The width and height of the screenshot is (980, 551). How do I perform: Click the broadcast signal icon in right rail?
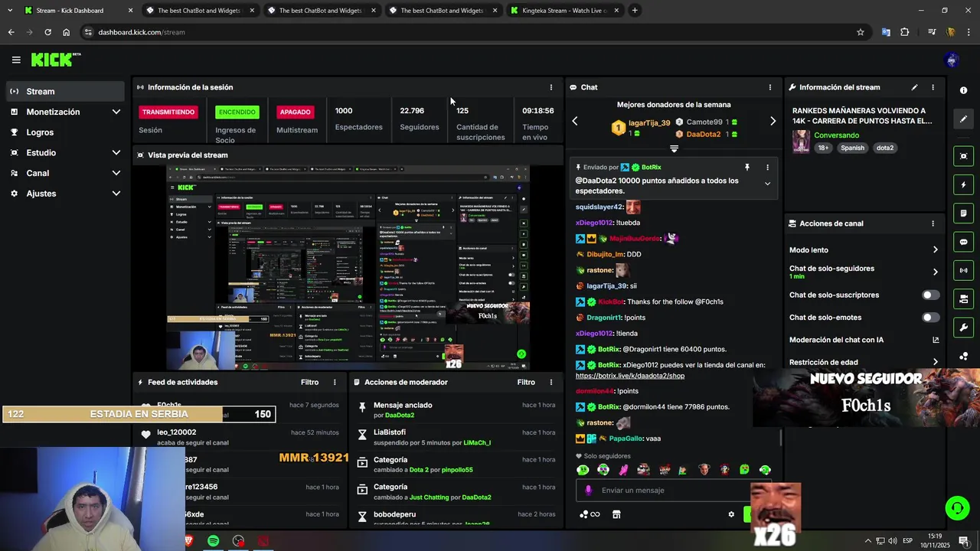pos(963,270)
